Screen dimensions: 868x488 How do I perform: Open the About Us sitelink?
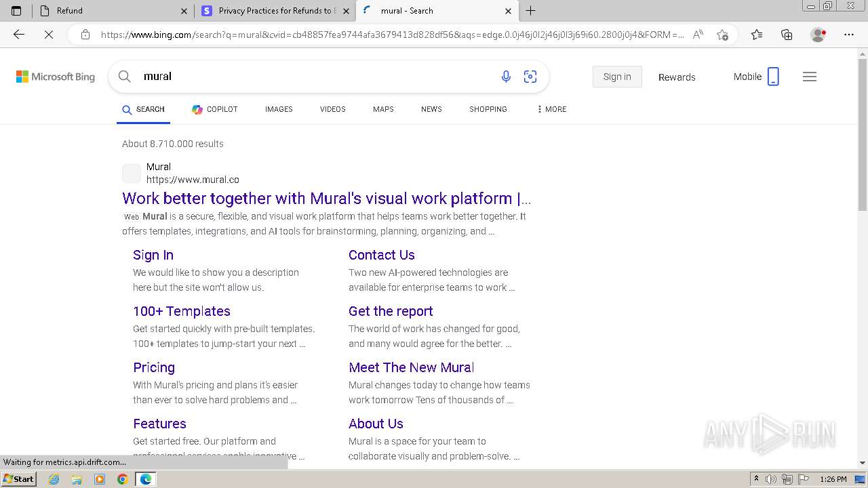[x=376, y=424]
